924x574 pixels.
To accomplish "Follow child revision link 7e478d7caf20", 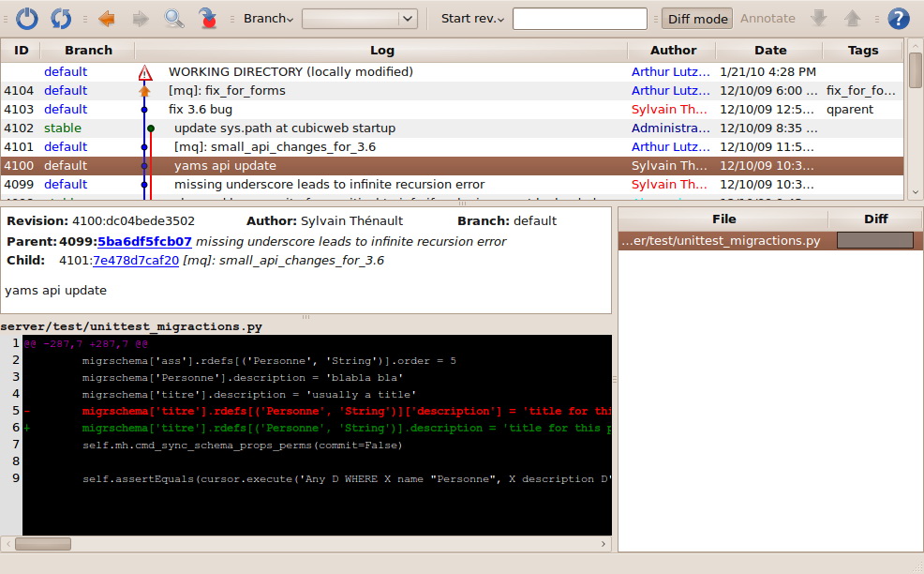I will click(137, 260).
